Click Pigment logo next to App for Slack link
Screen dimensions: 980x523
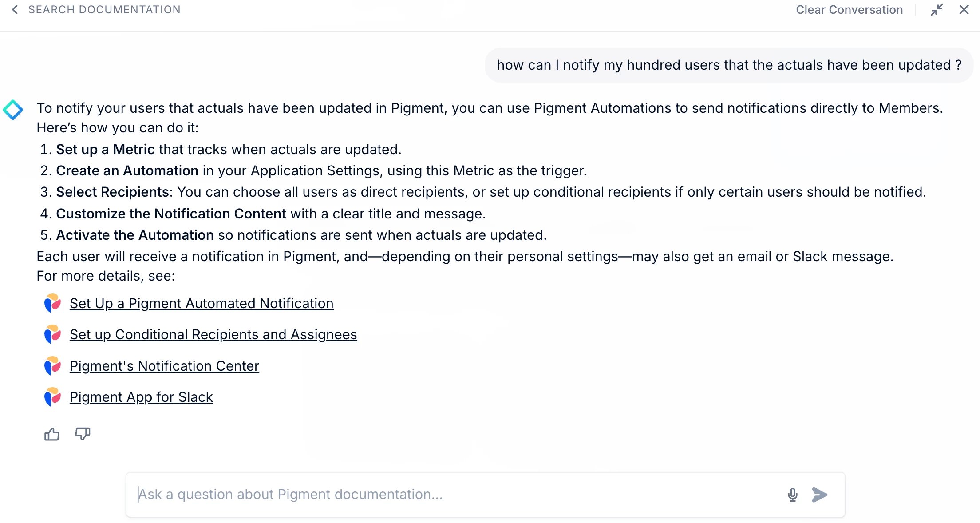click(x=52, y=397)
